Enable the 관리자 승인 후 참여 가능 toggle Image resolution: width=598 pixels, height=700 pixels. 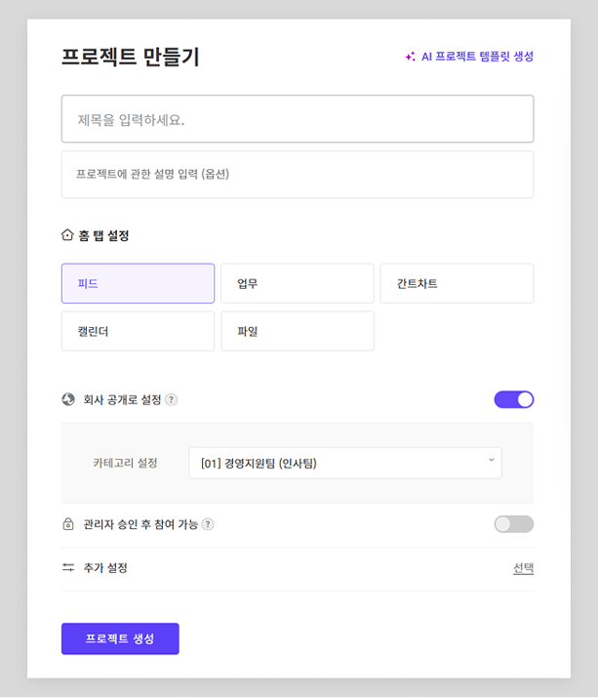[514, 524]
